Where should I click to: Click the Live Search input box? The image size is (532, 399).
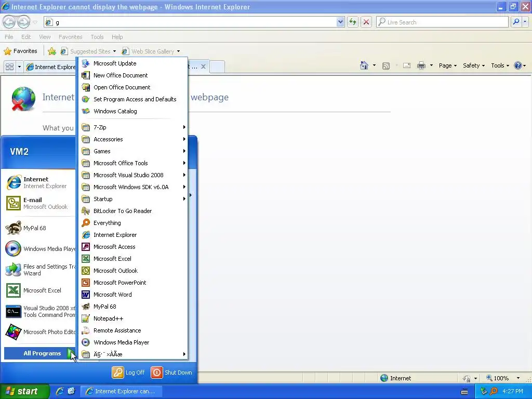[443, 22]
